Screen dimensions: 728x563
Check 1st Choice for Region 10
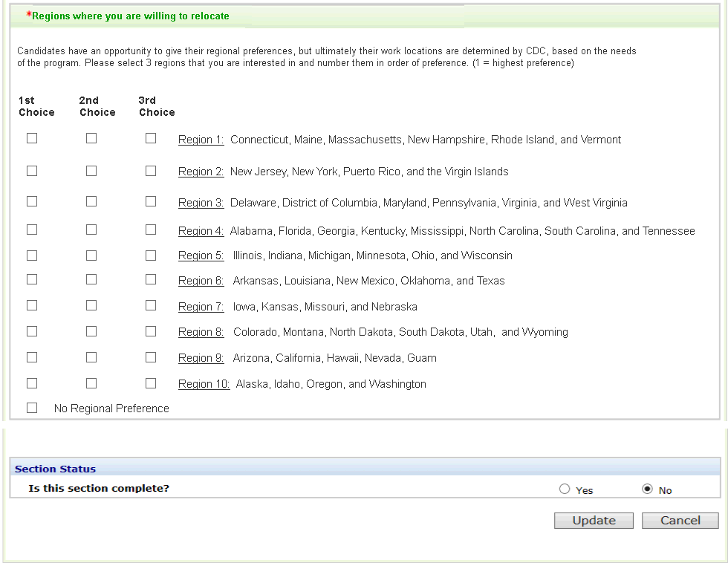pos(32,383)
